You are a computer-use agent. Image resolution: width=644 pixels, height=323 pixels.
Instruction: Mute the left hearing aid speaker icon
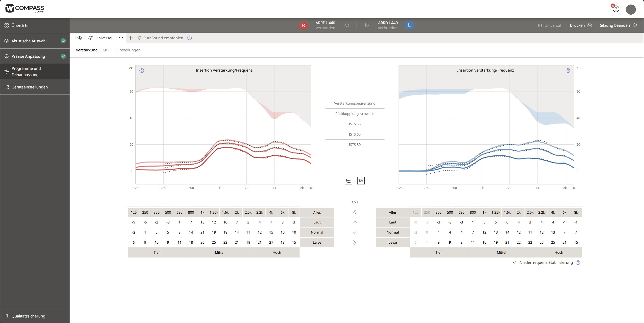pyautogui.click(x=367, y=25)
